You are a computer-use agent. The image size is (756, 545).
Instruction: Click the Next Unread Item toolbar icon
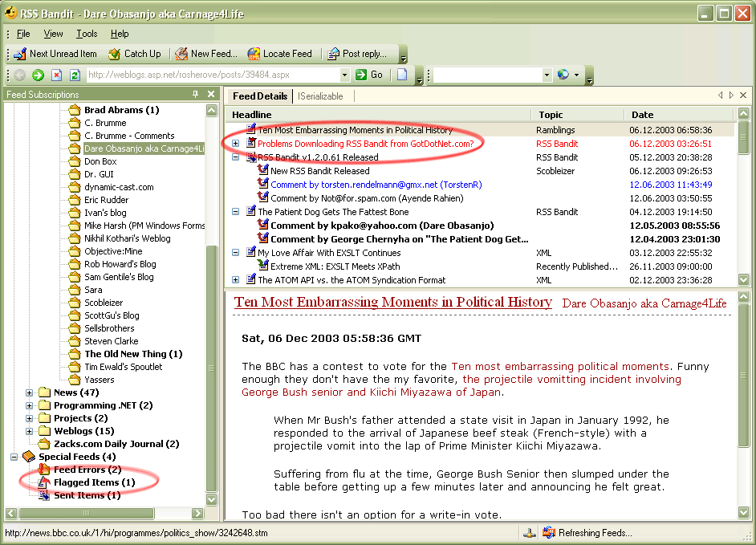pos(20,54)
